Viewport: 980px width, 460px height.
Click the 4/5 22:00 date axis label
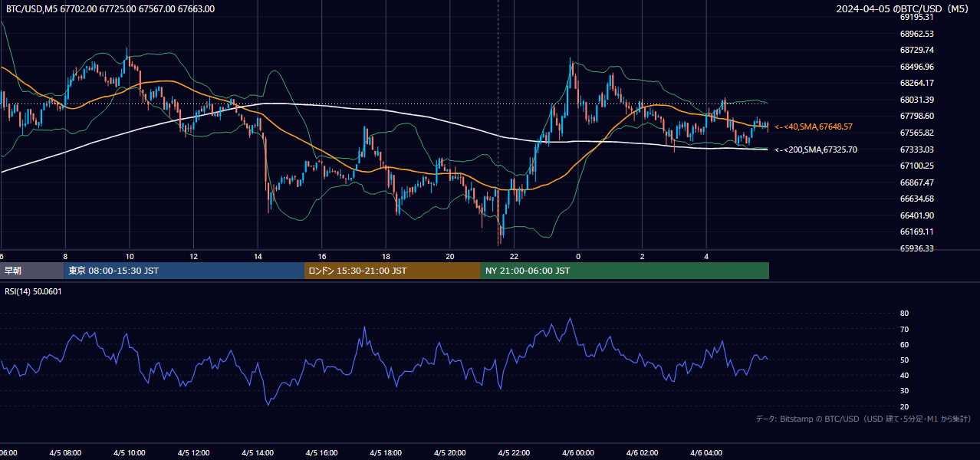click(x=514, y=453)
